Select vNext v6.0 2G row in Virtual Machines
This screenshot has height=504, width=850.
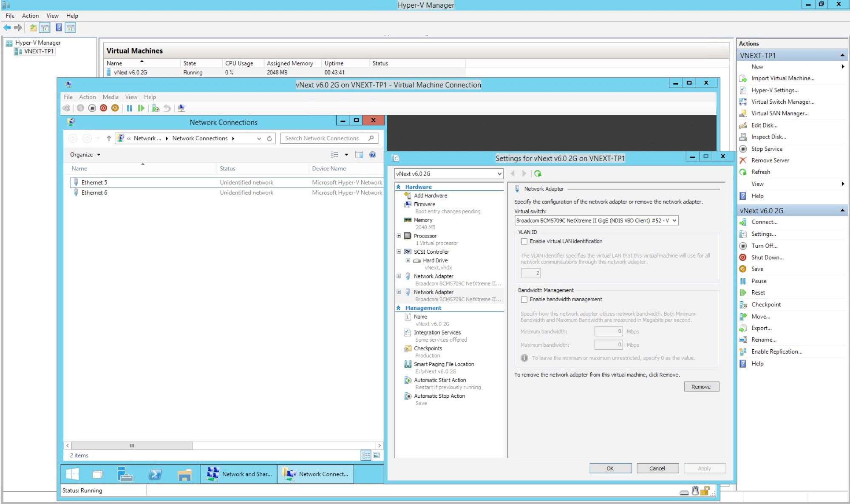285,73
